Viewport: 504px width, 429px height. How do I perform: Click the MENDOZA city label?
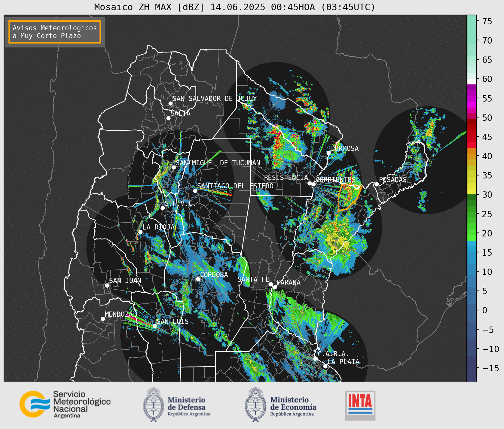[118, 314]
